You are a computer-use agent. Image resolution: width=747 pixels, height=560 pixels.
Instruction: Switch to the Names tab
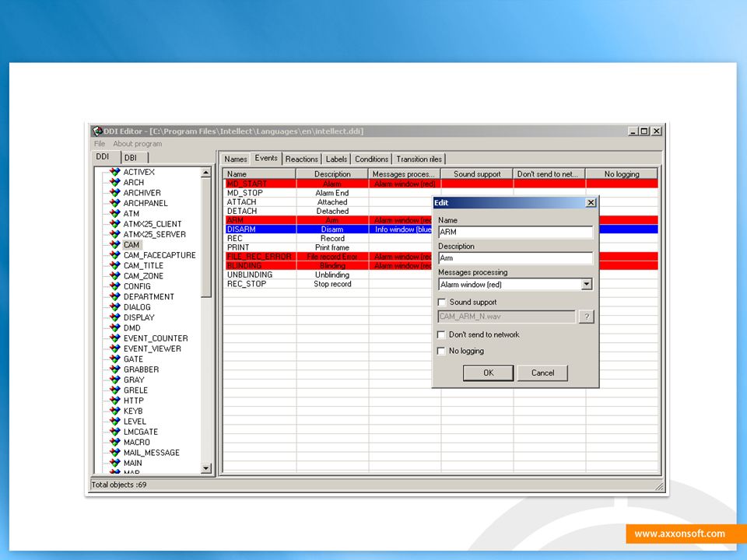click(235, 159)
